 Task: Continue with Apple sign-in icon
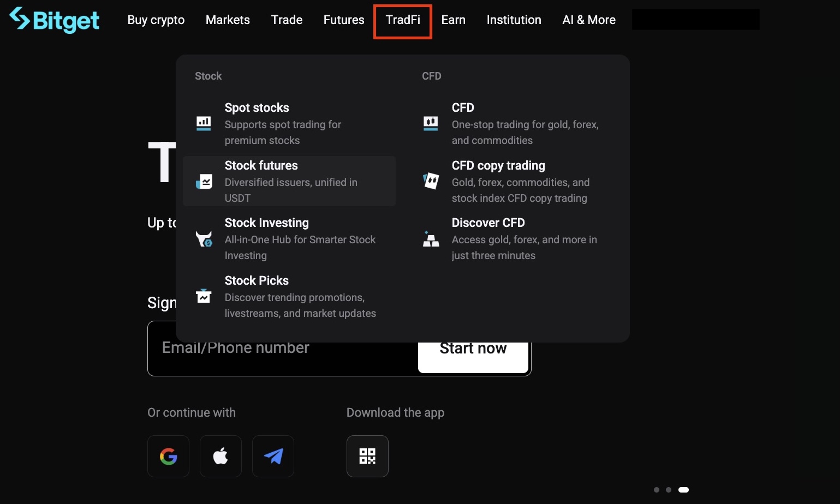tap(221, 456)
